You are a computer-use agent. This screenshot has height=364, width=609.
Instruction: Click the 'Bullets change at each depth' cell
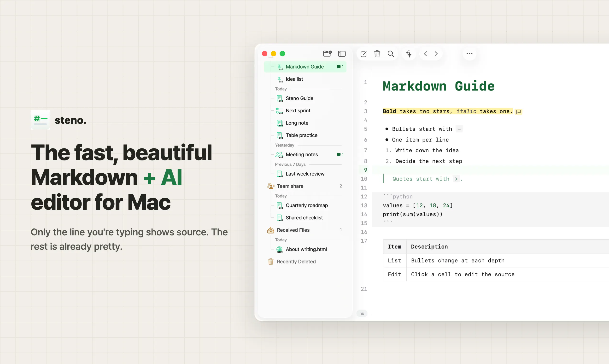tap(458, 261)
